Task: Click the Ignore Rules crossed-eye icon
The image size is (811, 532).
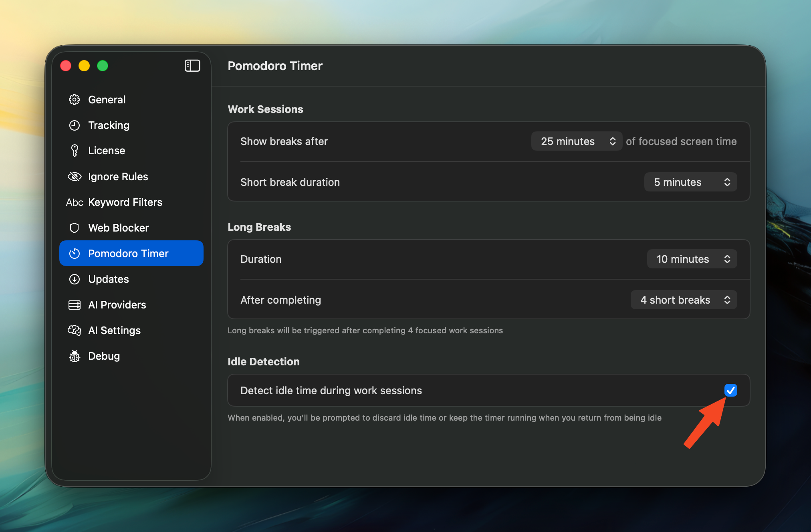Action: 75,176
